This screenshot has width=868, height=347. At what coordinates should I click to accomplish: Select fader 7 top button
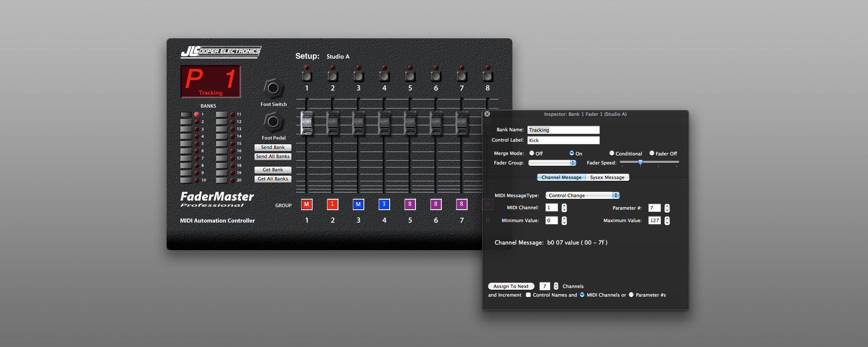pyautogui.click(x=462, y=76)
